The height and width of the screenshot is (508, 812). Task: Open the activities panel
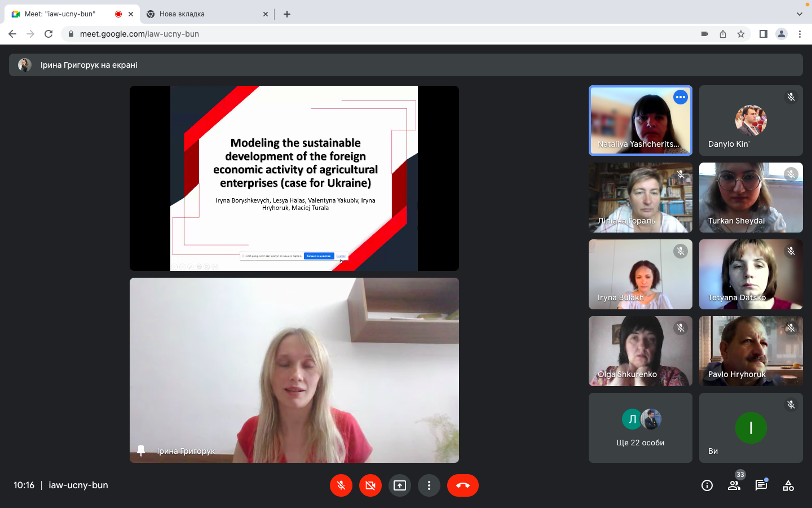click(788, 485)
